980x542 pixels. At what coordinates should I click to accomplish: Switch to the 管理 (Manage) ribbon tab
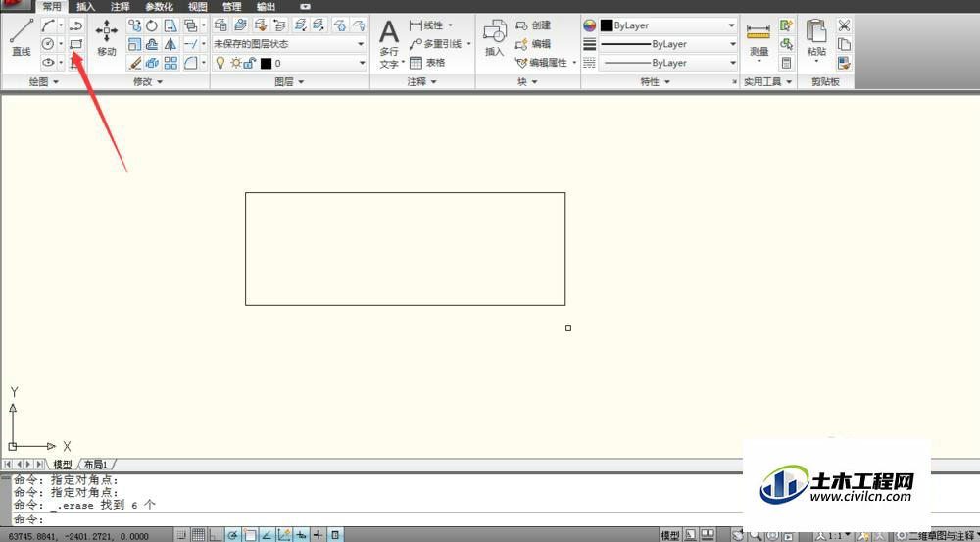coord(232,7)
